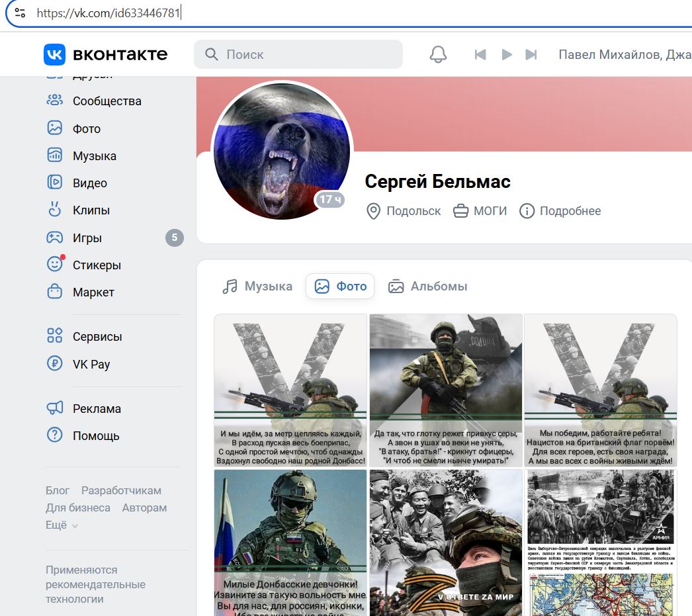Open photo with Донбасс poem caption
Viewport: 692px width, 616px height.
[x=290, y=390]
